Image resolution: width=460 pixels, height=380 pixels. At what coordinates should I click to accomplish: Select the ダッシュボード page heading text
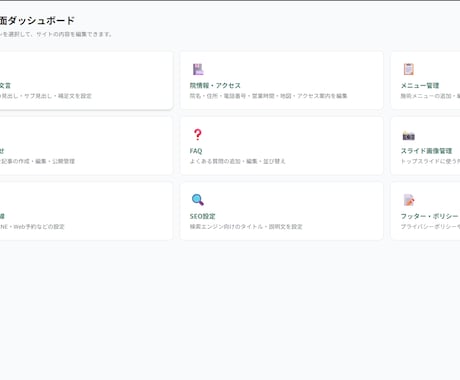37,21
